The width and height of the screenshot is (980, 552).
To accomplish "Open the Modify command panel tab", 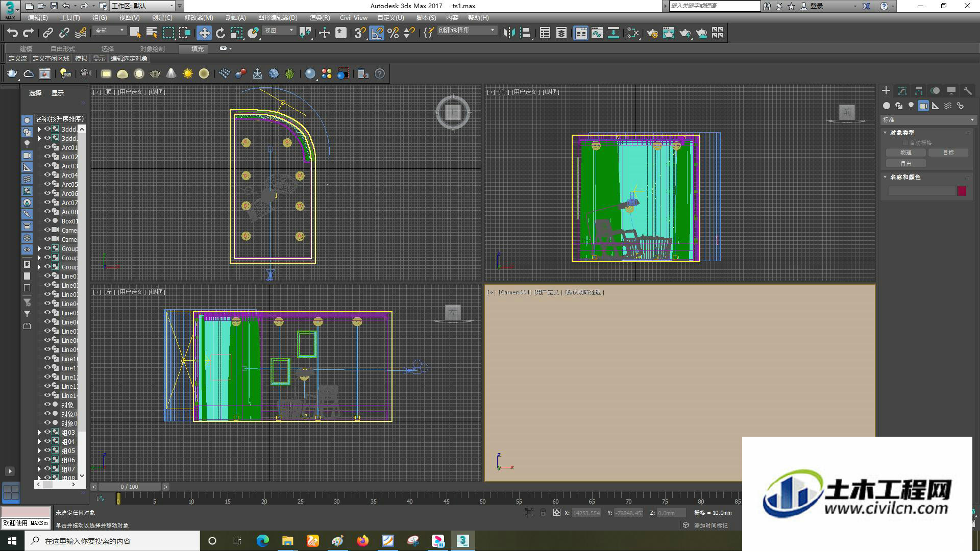I will [902, 91].
